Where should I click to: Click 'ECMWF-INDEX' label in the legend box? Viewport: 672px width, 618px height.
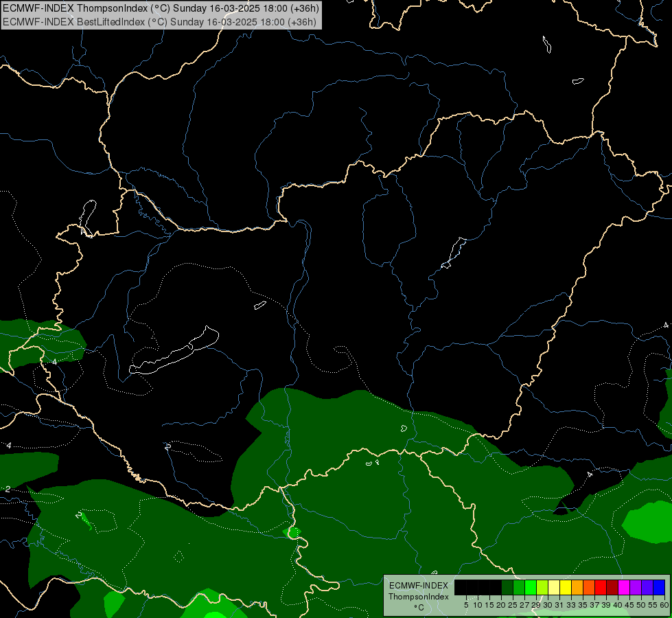pyautogui.click(x=418, y=586)
